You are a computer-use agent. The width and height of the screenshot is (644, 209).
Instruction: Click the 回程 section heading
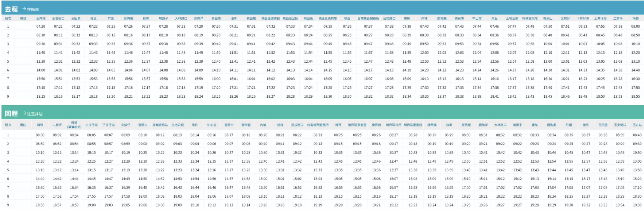click(x=11, y=113)
